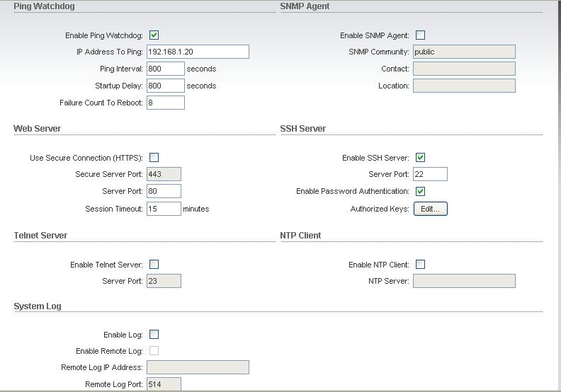Click the Startup Delay field

pos(165,86)
